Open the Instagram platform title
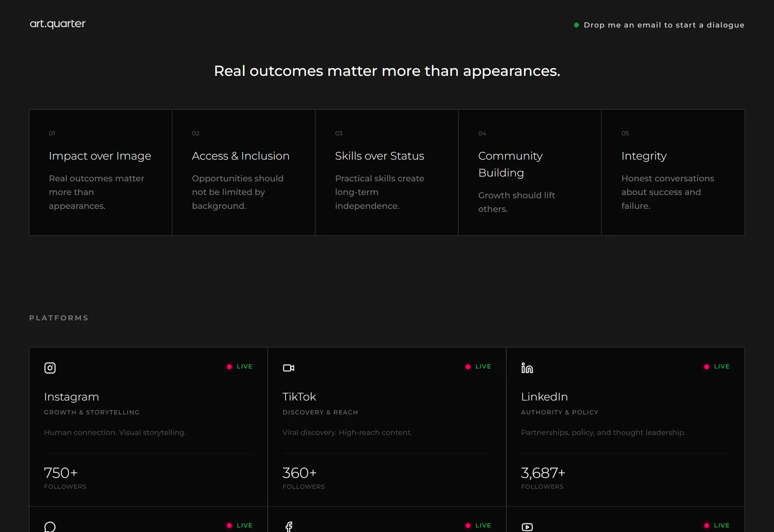 pyautogui.click(x=71, y=397)
